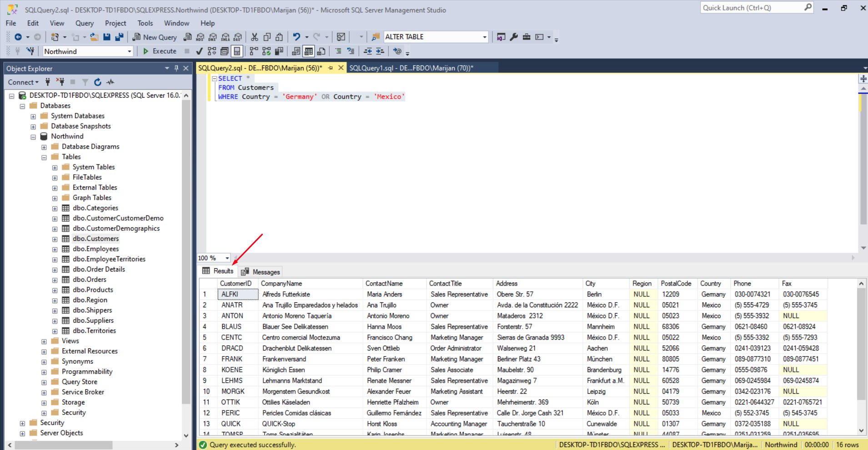Switch to the Messages tab
868x450 pixels.
(x=261, y=272)
